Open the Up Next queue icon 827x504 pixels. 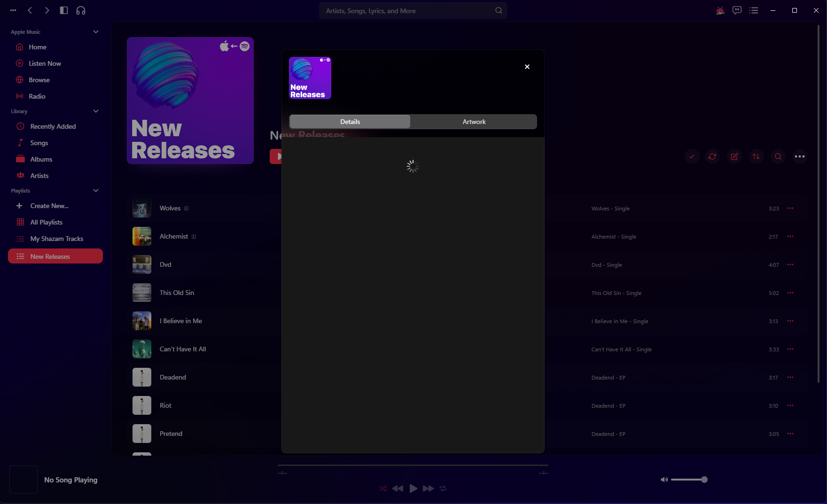click(754, 10)
